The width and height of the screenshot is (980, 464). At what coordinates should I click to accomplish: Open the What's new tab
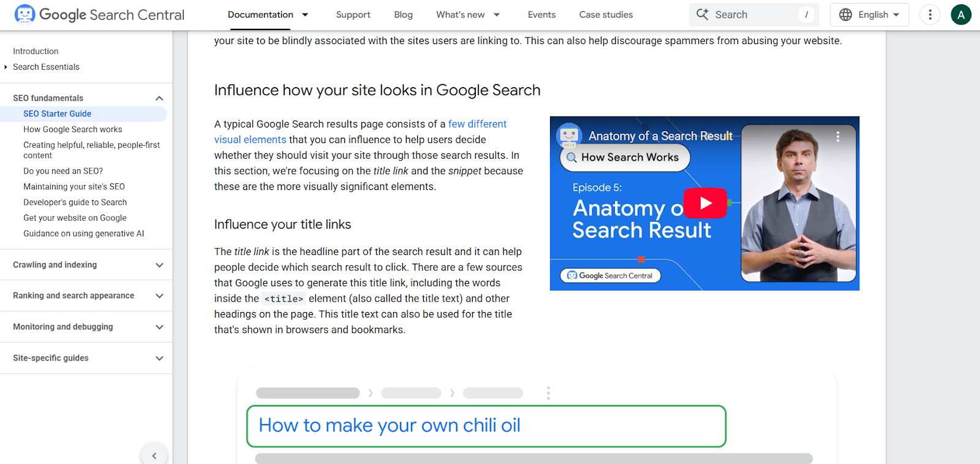(x=460, y=15)
